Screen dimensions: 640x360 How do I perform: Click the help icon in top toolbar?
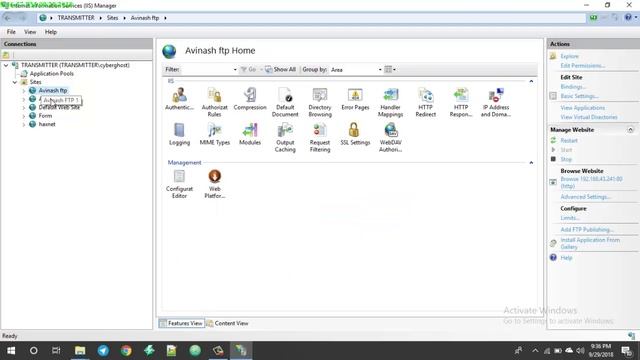[628, 18]
